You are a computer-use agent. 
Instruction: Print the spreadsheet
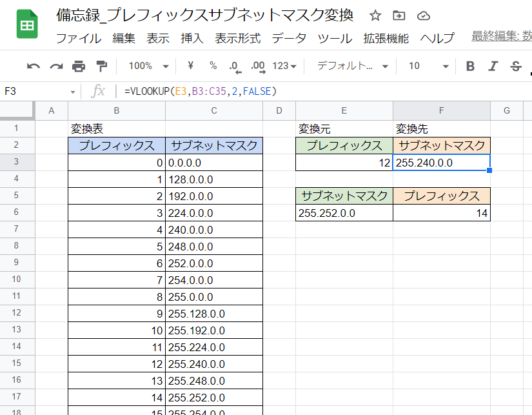point(79,66)
